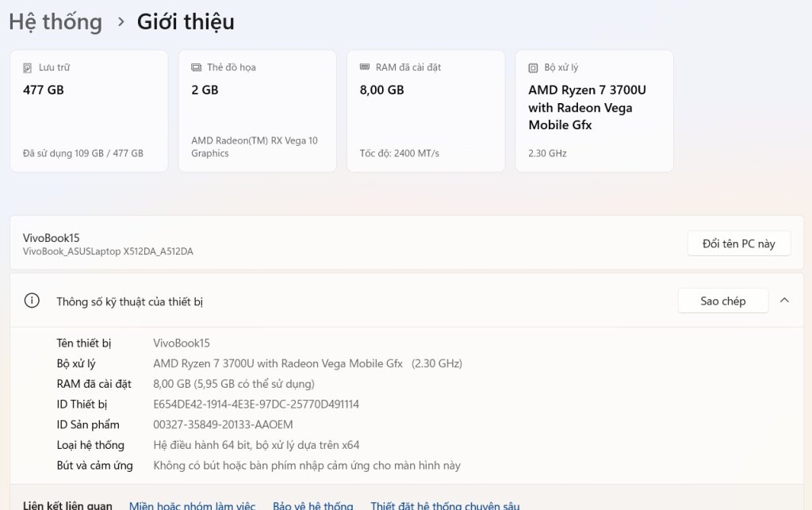Copy device specs with Sao chép button
812x510 pixels.
[x=723, y=301]
